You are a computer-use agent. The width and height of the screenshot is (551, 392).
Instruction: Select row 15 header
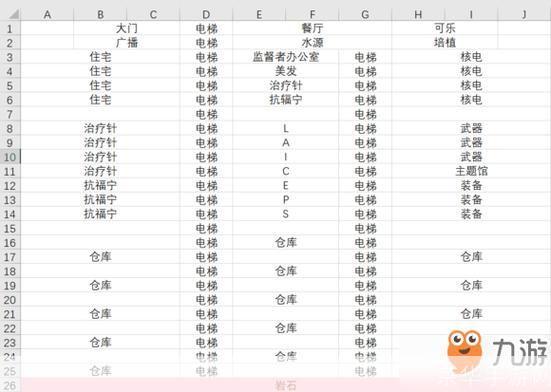point(10,229)
